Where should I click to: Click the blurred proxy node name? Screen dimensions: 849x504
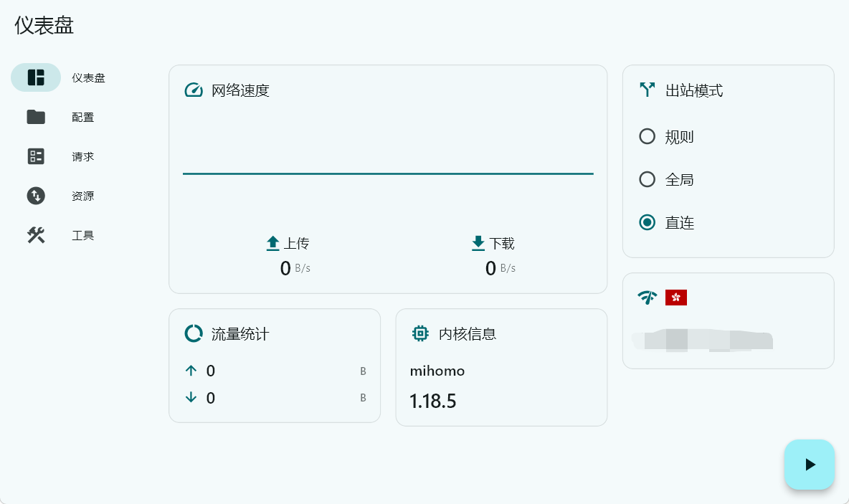point(702,341)
